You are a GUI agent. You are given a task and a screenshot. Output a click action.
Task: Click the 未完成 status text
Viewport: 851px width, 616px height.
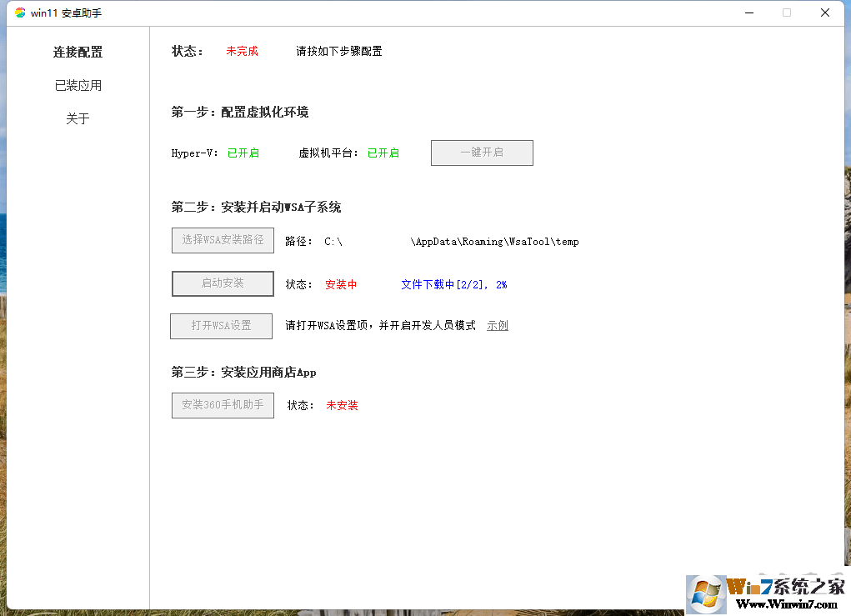(242, 51)
